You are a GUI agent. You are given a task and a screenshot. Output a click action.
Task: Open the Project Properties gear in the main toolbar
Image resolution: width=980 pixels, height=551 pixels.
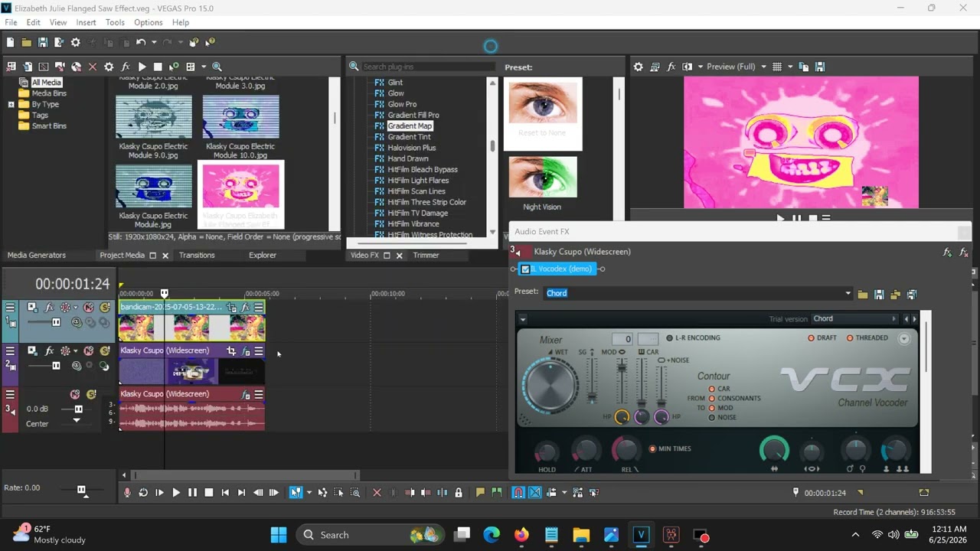[x=75, y=43]
